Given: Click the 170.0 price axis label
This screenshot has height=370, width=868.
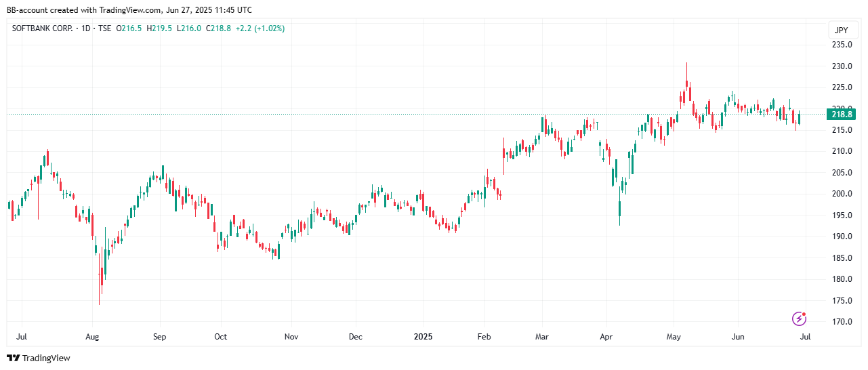Looking at the screenshot, I should point(842,322).
